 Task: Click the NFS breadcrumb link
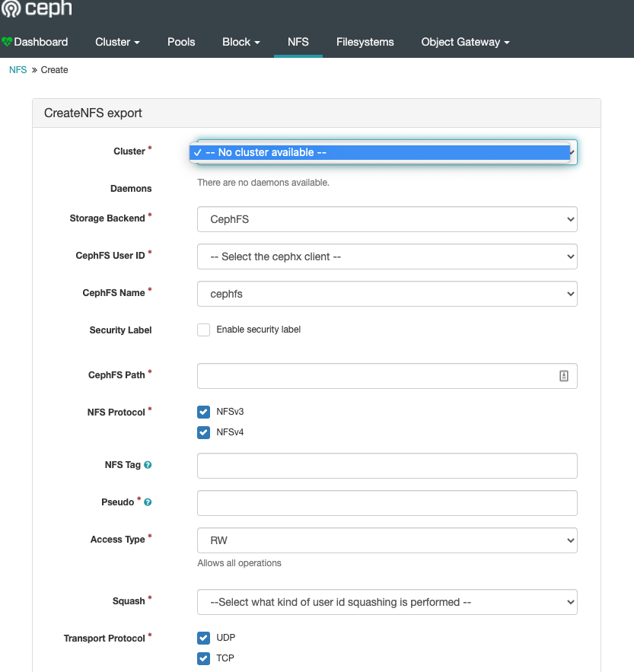18,70
